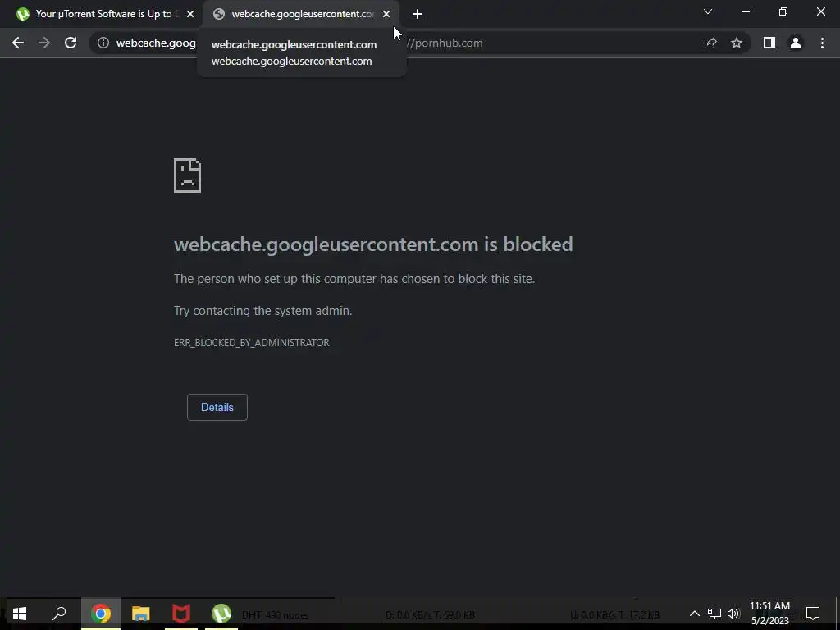
Task: Click the disabled forward navigation arrow
Action: click(44, 43)
